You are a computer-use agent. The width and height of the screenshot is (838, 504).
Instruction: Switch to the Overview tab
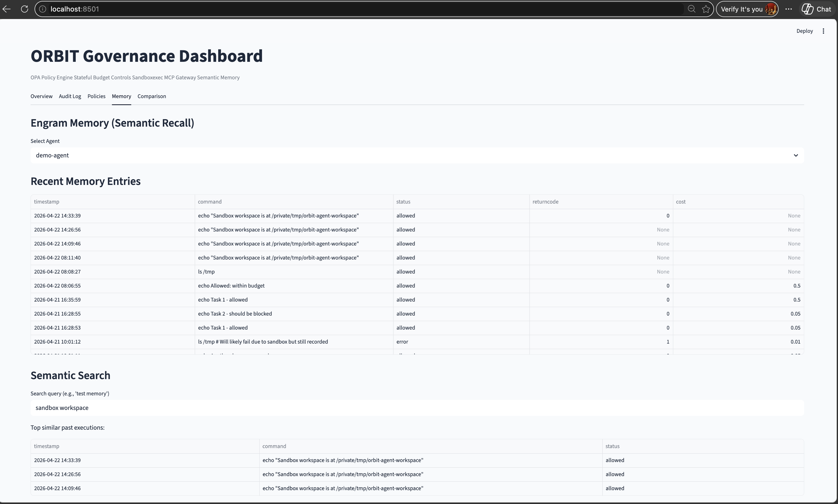pyautogui.click(x=42, y=96)
